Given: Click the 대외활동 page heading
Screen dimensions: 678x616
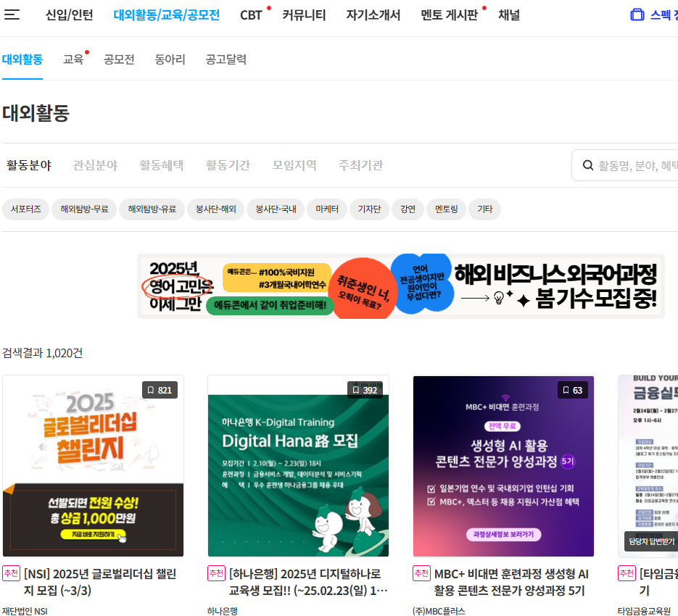Looking at the screenshot, I should [x=36, y=113].
